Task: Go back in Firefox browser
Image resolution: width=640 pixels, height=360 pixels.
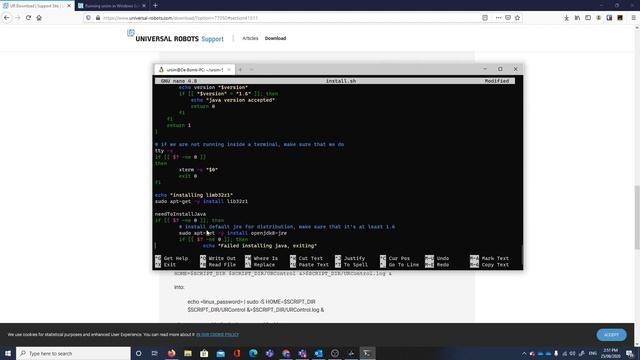Action: click(x=7, y=18)
